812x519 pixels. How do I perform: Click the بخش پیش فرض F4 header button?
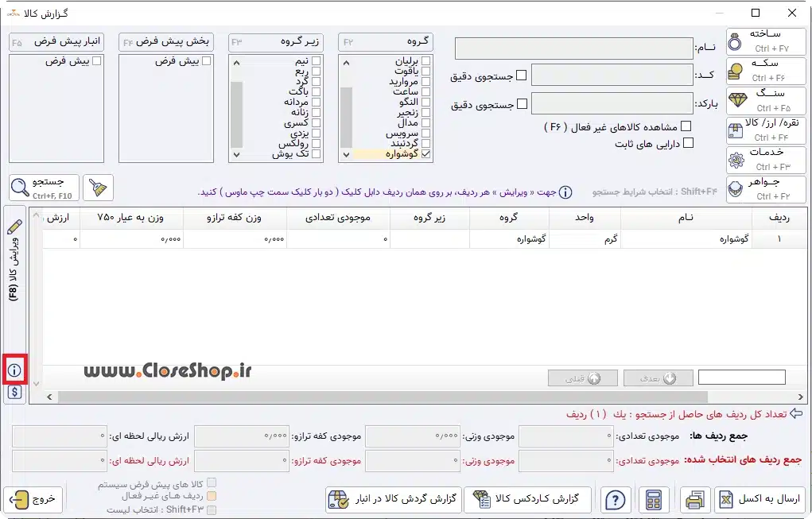pyautogui.click(x=166, y=42)
